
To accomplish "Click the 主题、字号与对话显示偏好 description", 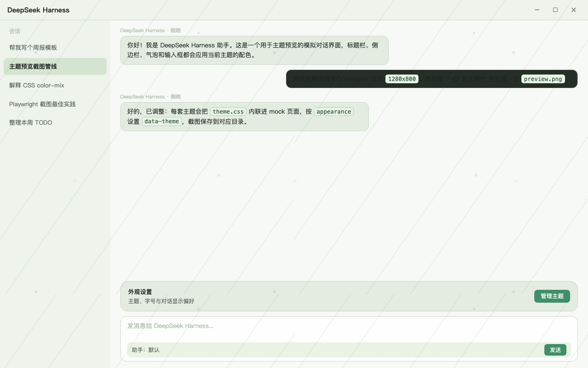I will tap(161, 301).
